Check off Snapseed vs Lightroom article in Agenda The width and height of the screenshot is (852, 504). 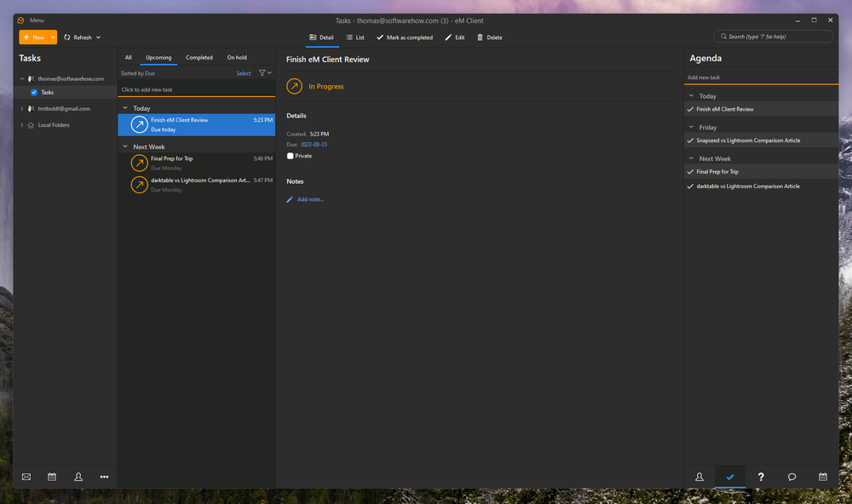pyautogui.click(x=691, y=140)
